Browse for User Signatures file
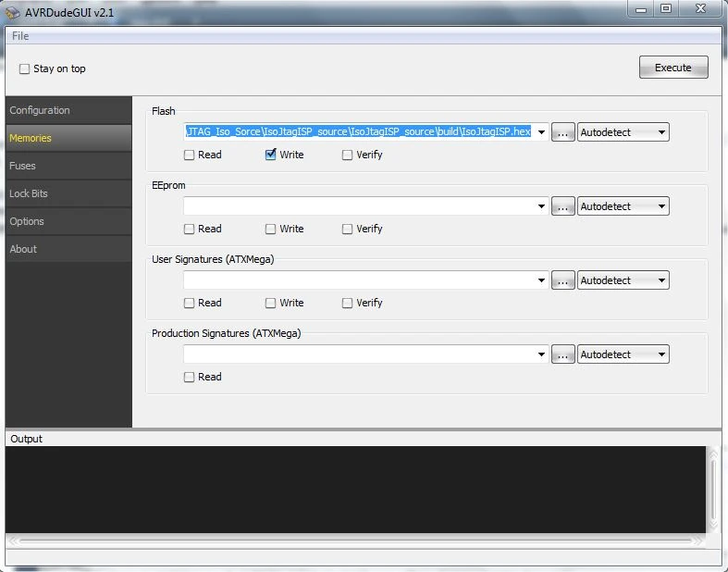Screen dimensions: 728x572 click(x=562, y=280)
